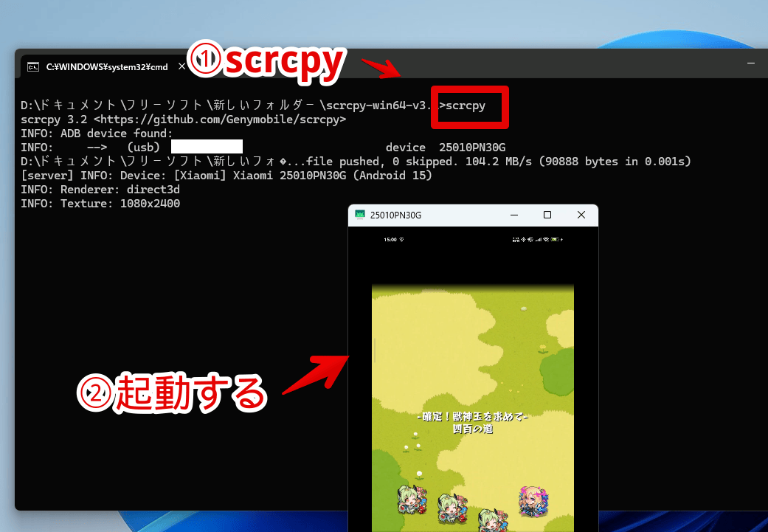Minimize the terminal window
This screenshot has height=532, width=768.
coord(750,63)
